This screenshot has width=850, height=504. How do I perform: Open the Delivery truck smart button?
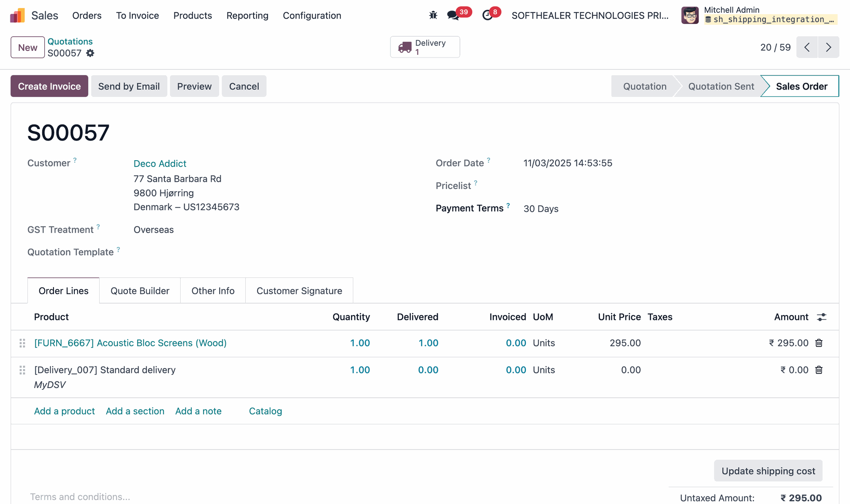[x=425, y=47]
